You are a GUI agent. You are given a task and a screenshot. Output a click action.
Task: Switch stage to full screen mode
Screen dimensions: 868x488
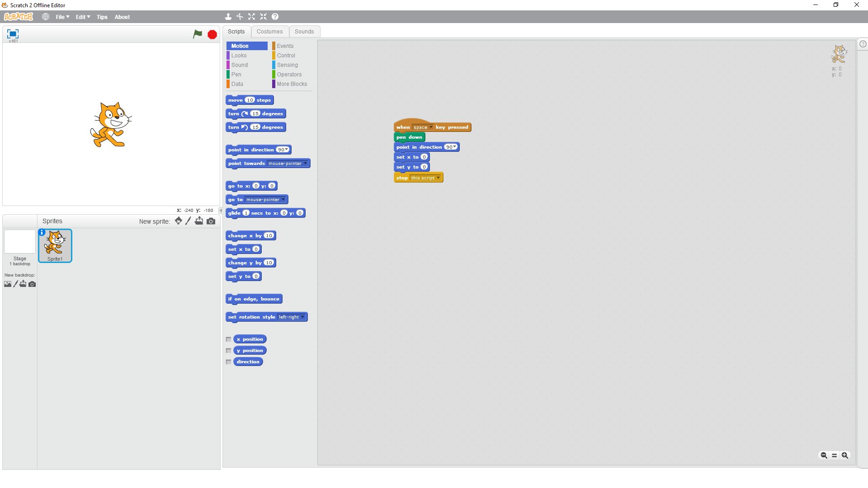13,34
